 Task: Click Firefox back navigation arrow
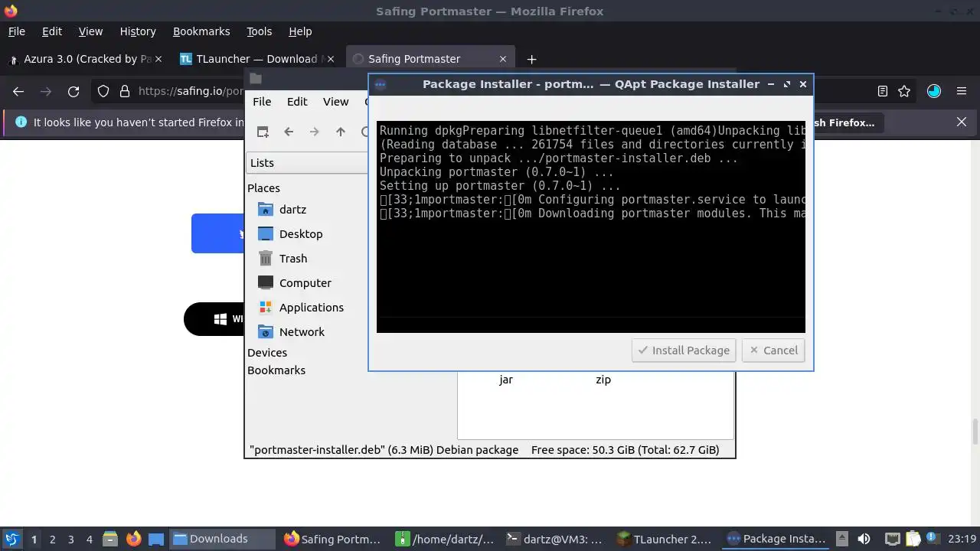(18, 91)
